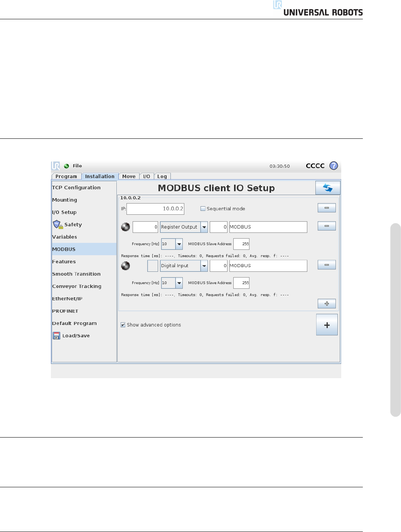
Task: Add a new MODBUS unit with large plus button
Action: tap(327, 325)
